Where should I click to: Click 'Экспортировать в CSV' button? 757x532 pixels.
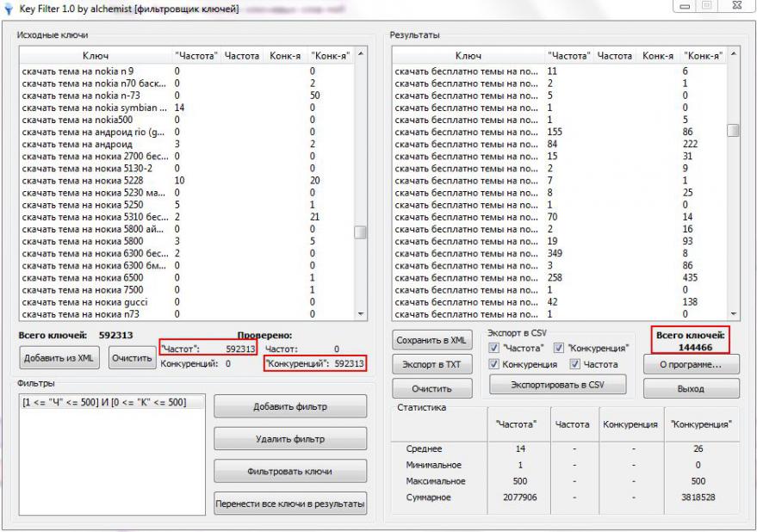557,385
